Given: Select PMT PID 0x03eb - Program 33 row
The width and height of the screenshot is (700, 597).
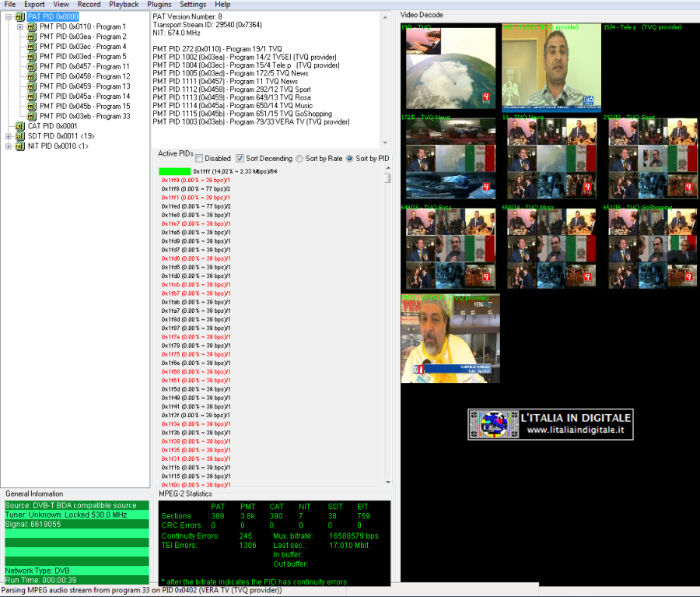Looking at the screenshot, I should tap(85, 116).
